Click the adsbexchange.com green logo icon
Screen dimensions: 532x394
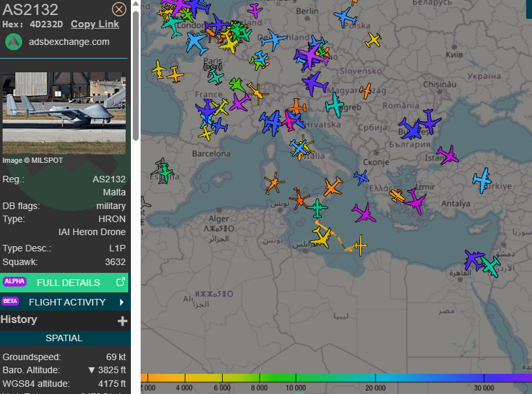pyautogui.click(x=14, y=42)
